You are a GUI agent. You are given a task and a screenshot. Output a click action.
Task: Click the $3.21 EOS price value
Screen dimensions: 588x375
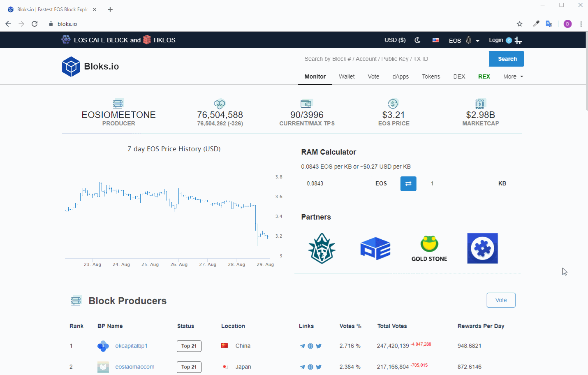[x=394, y=115]
